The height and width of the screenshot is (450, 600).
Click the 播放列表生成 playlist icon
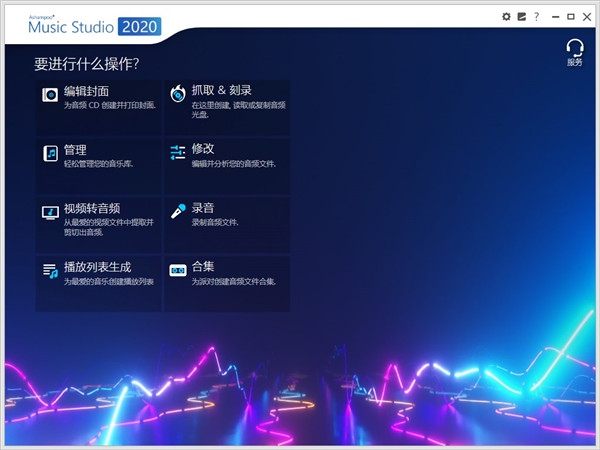pyautogui.click(x=50, y=271)
